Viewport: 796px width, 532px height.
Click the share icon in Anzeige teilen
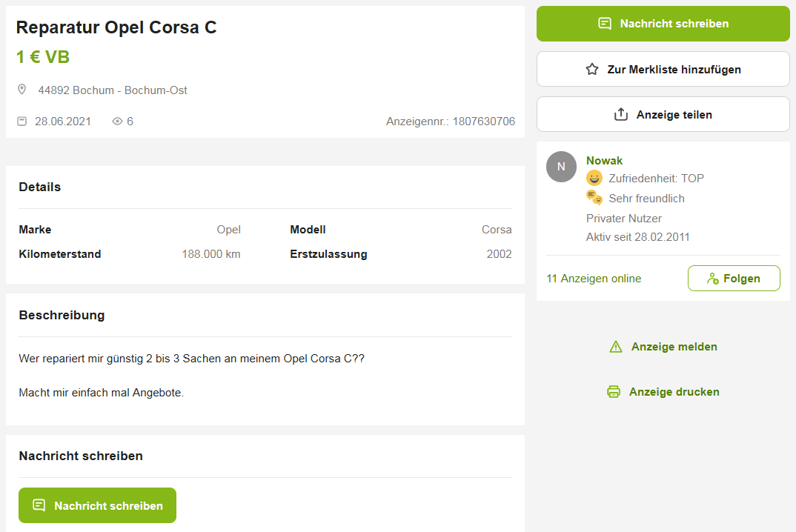click(621, 115)
